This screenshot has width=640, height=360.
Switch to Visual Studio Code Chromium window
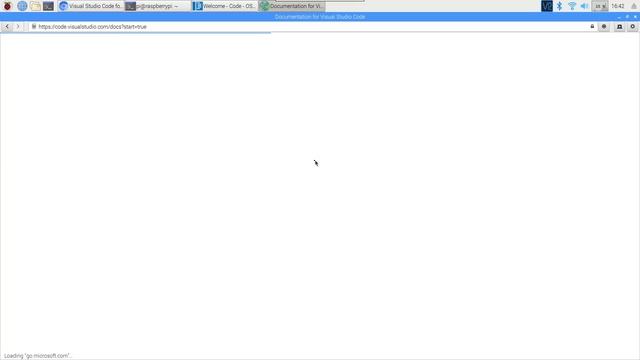[91, 6]
